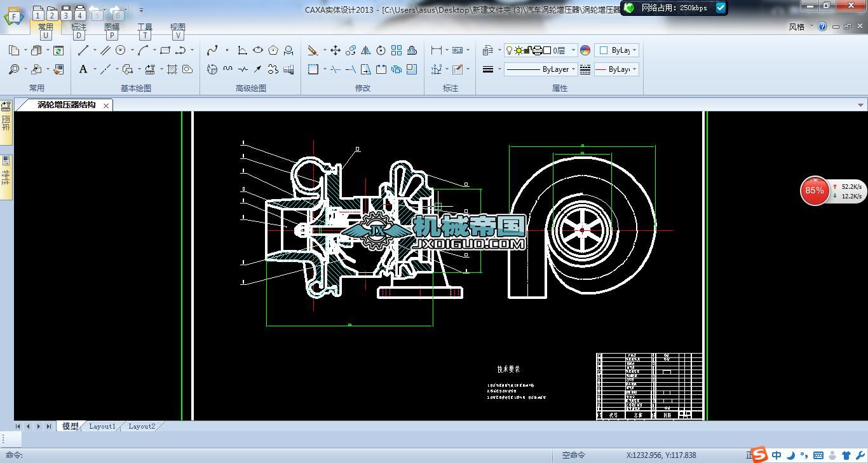868x463 pixels.
Task: Toggle the Sogou moon icon in tray
Action: [x=791, y=455]
